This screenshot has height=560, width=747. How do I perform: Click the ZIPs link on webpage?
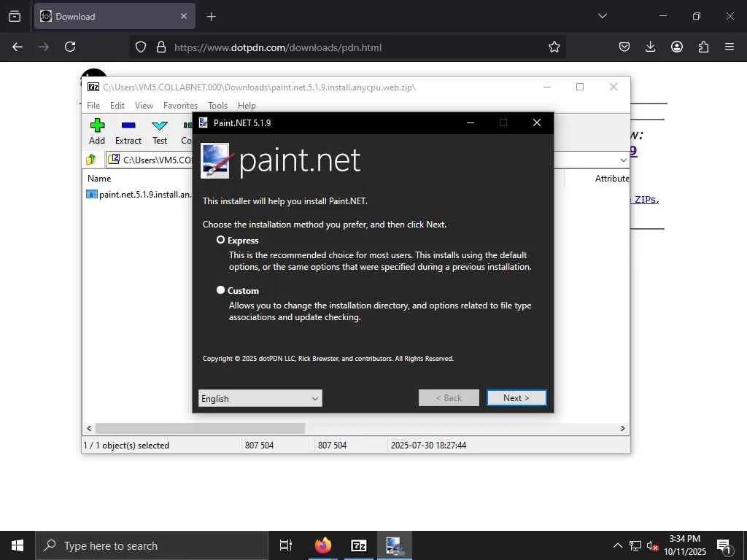(646, 200)
